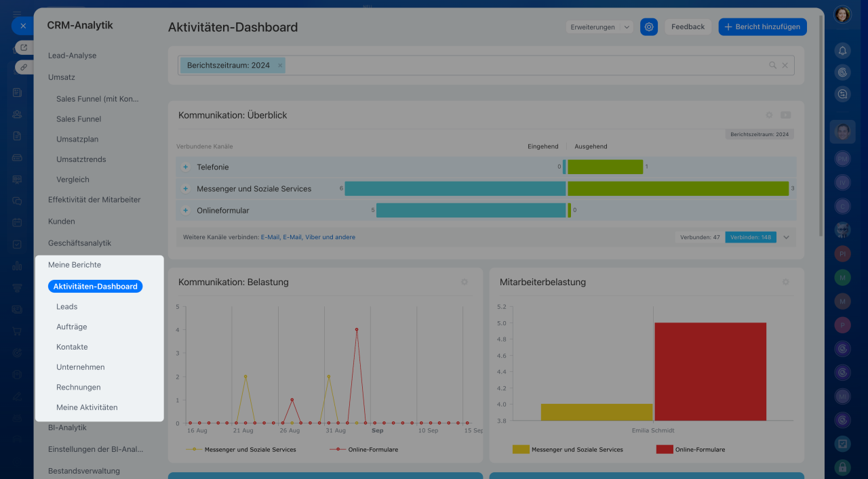This screenshot has height=479, width=868.
Task: Toggle Messenger und Soziale Services line legend
Action: [x=243, y=449]
